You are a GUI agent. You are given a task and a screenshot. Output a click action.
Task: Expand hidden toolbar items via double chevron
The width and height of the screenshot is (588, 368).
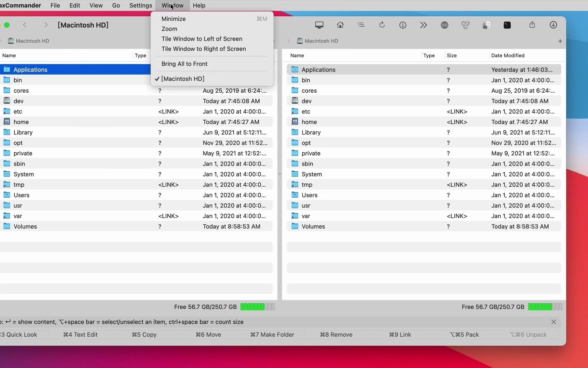[423, 25]
